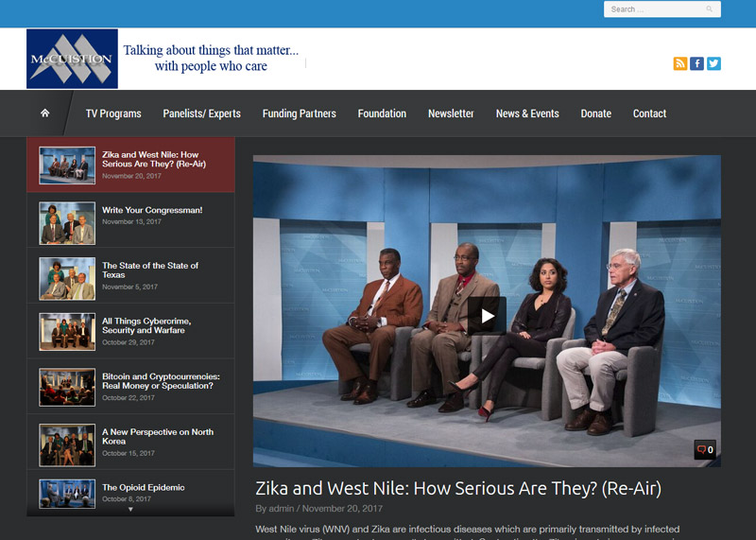
Task: Click the October 22, 2017 sidebar date
Action: pos(129,397)
